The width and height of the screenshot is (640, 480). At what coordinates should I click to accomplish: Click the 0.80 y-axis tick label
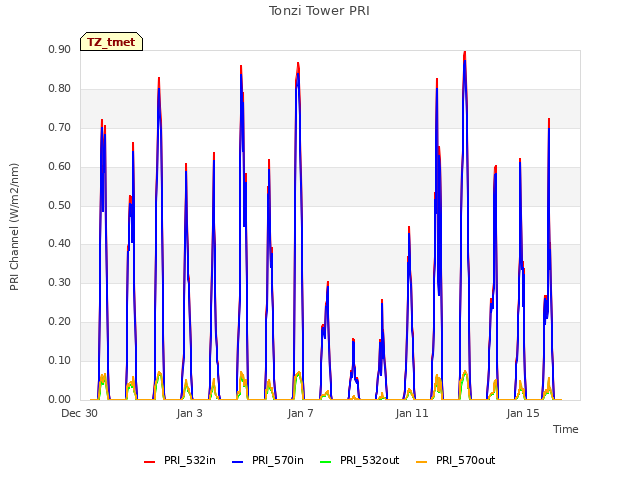pyautogui.click(x=60, y=89)
